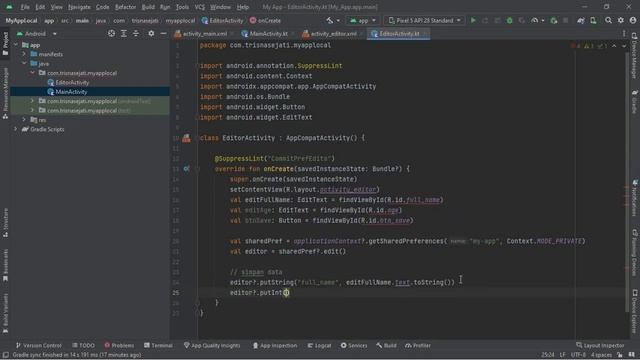Viewport: 640px width, 360px height.
Task: Collapse the app module tree node
Action: [x=16, y=45]
